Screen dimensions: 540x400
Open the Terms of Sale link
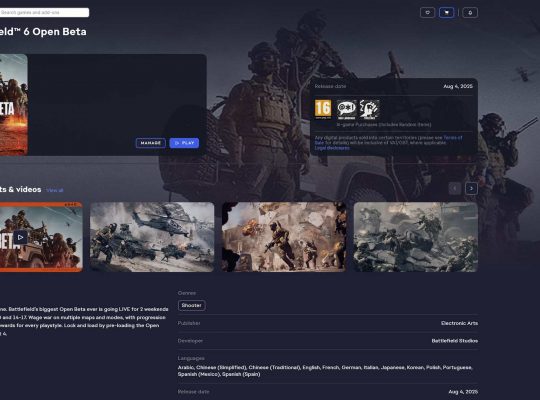coord(453,138)
